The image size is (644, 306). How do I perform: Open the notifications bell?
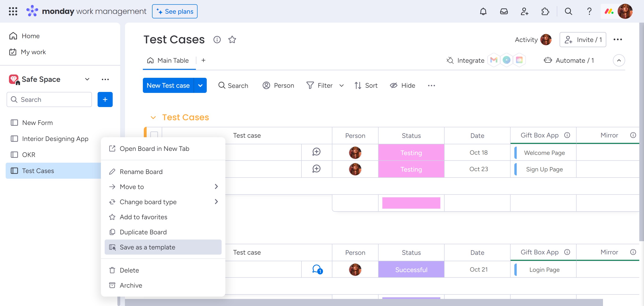(483, 11)
